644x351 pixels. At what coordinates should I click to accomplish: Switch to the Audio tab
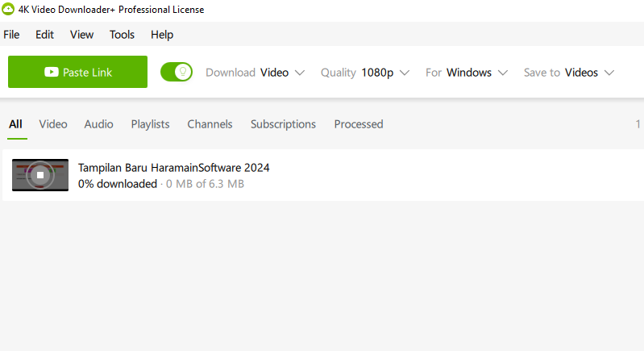tap(98, 124)
